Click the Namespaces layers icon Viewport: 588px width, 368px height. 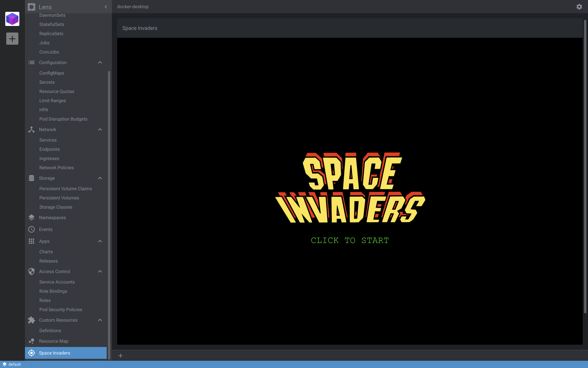(31, 218)
